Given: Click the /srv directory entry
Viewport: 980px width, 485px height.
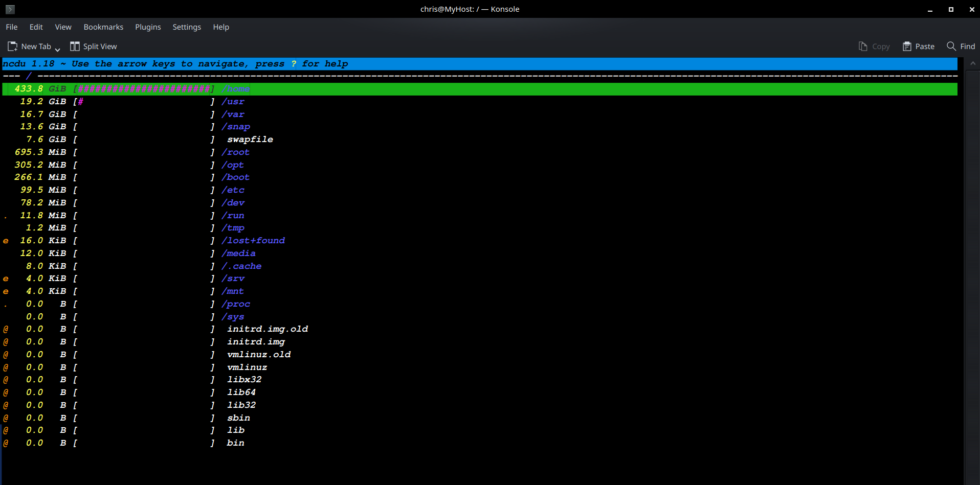Looking at the screenshot, I should point(233,279).
